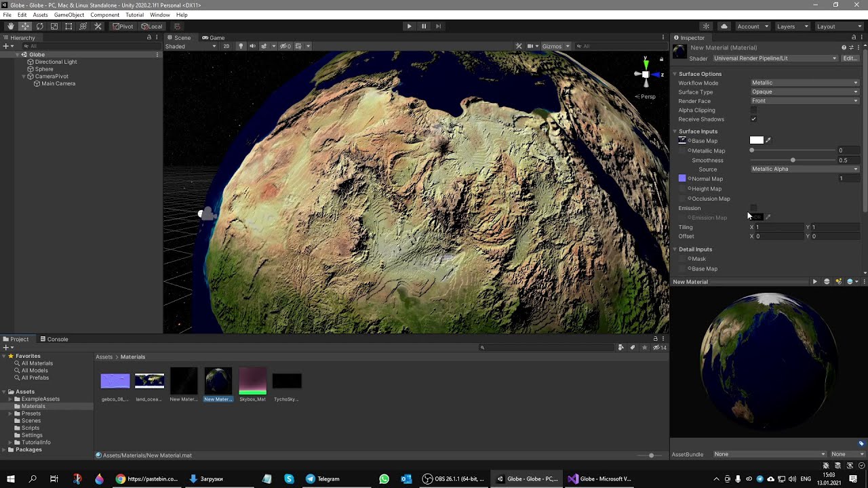The width and height of the screenshot is (868, 488).
Task: Open the Gizmos dropdown
Action: click(555, 46)
